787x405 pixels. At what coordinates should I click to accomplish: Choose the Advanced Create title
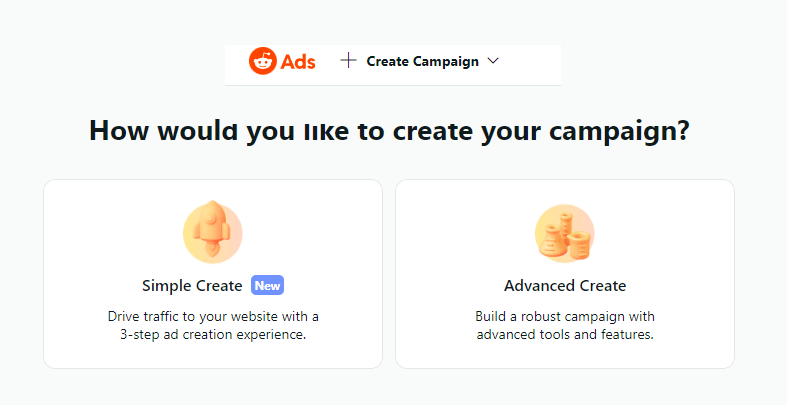point(565,286)
